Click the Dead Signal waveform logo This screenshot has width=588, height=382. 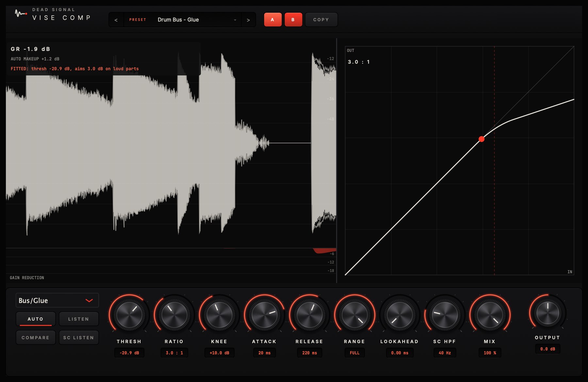[x=21, y=14]
